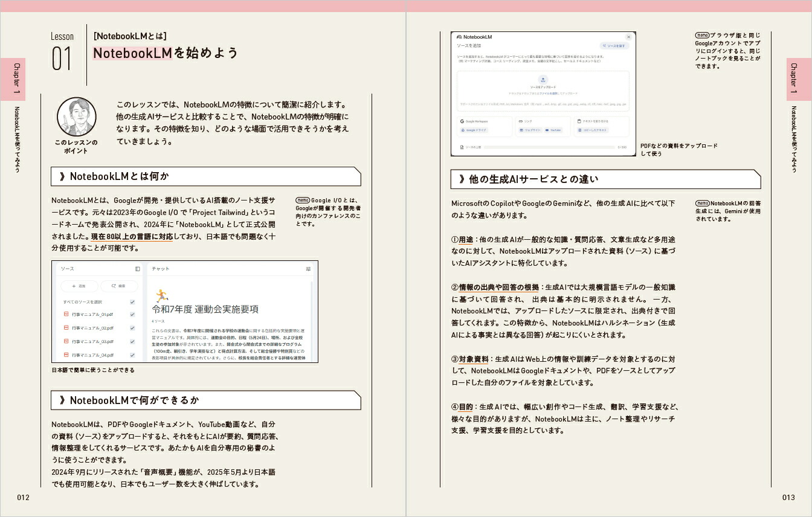Click the YouTube source icon
812x517 pixels.
click(x=547, y=130)
